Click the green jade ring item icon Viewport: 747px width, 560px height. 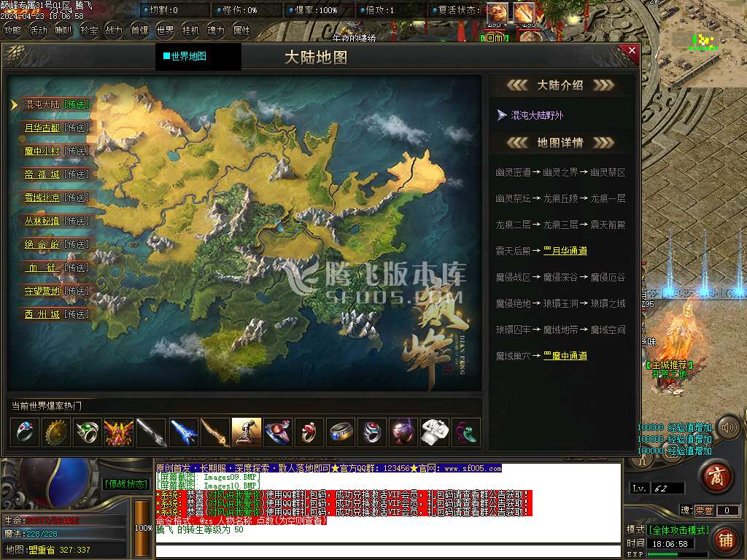[88, 432]
